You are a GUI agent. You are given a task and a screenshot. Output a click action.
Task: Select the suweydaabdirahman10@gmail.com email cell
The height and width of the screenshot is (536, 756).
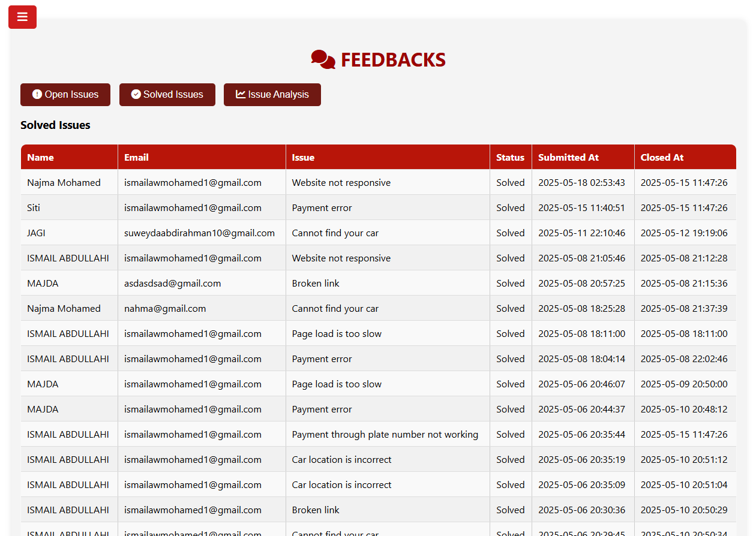coord(202,233)
